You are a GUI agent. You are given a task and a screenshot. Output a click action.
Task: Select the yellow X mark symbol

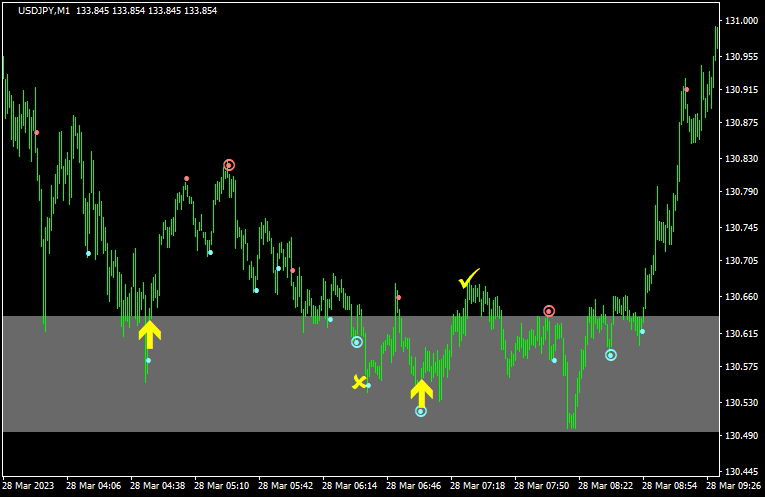(x=358, y=381)
